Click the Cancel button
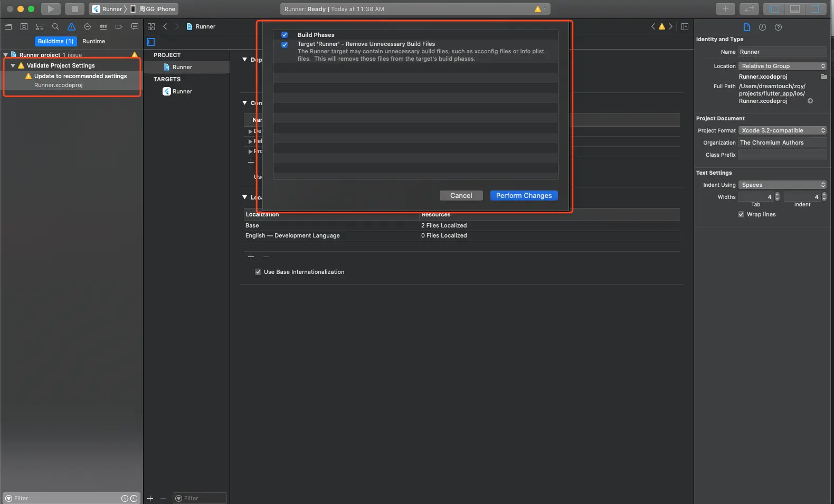The width and height of the screenshot is (834, 504). click(x=461, y=195)
